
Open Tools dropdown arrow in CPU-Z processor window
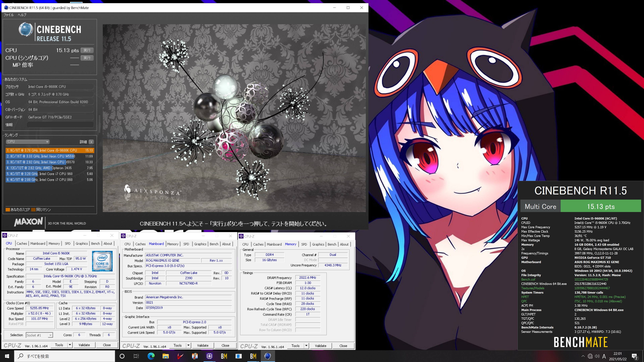click(70, 345)
